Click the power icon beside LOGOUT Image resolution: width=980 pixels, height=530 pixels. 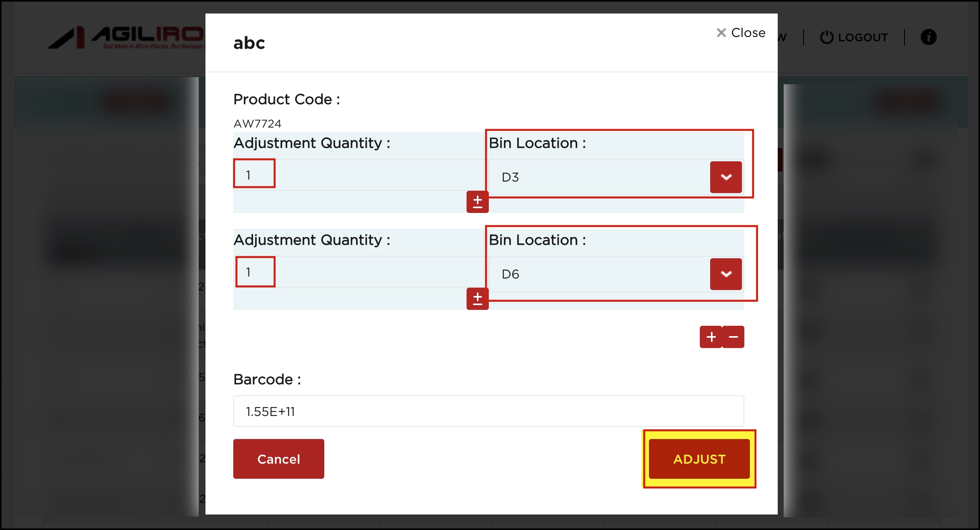click(x=827, y=37)
